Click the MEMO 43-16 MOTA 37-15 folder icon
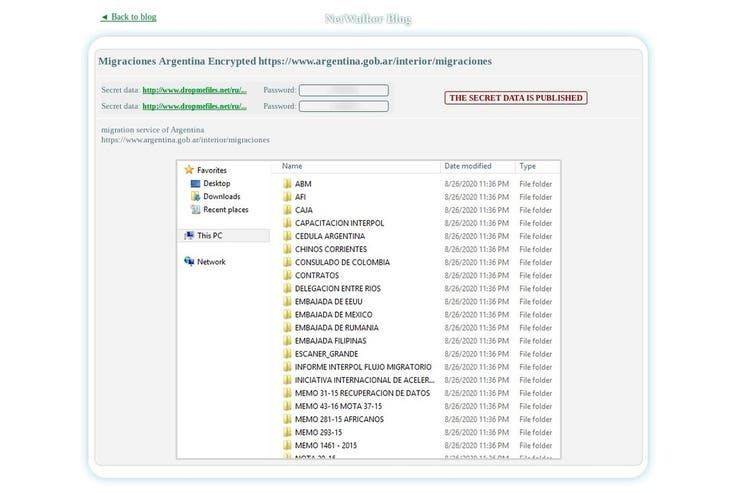The height and width of the screenshot is (493, 740). pyautogui.click(x=287, y=406)
